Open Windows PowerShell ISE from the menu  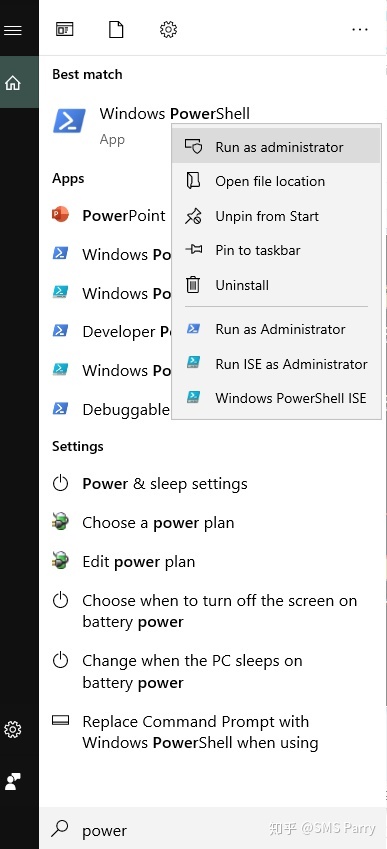[x=276, y=398]
